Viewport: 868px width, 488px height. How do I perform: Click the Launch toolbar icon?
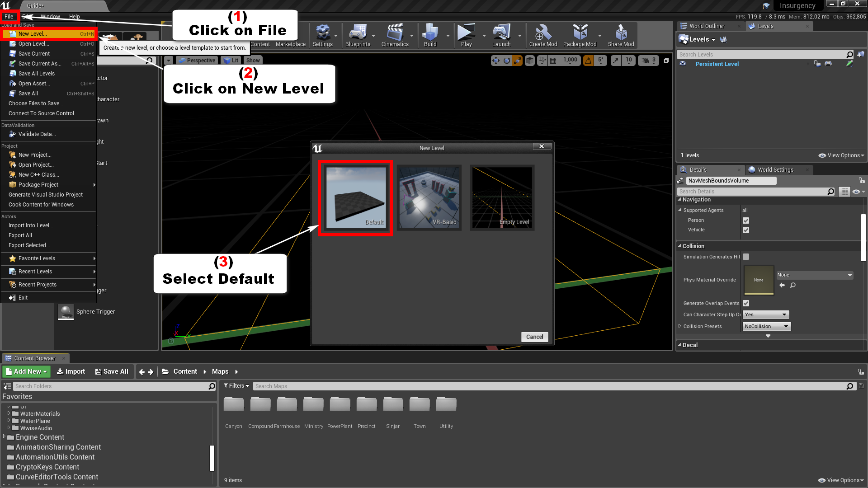point(501,35)
